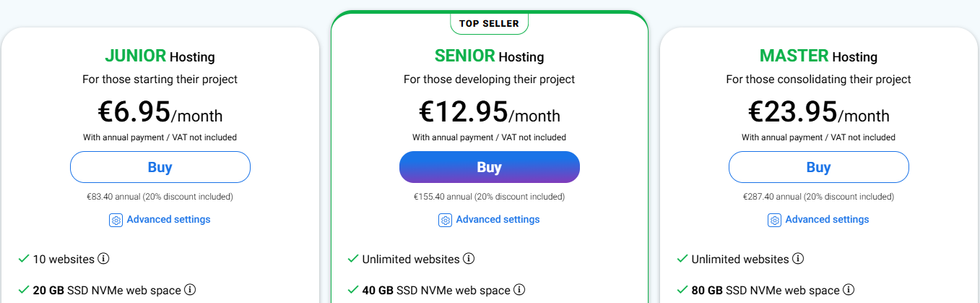980x303 pixels.
Task: Show Advanced settings for MASTER Hosting
Action: 827,219
